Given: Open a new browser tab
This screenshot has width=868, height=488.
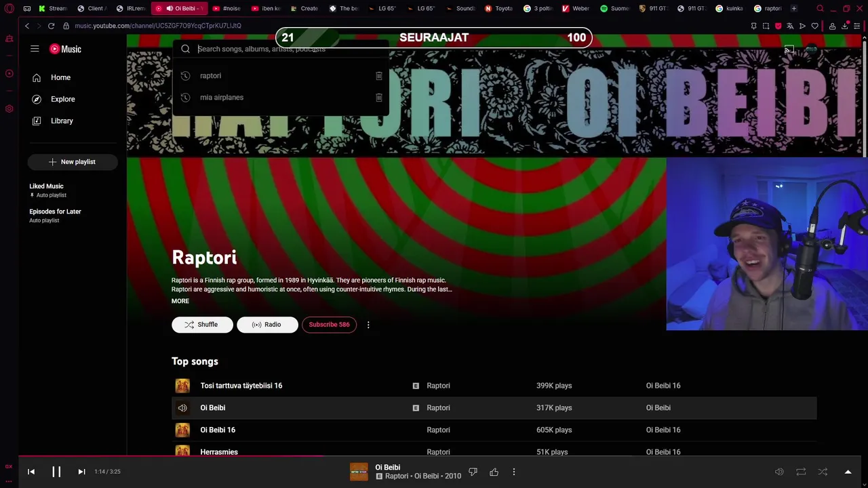Looking at the screenshot, I should coord(794,8).
